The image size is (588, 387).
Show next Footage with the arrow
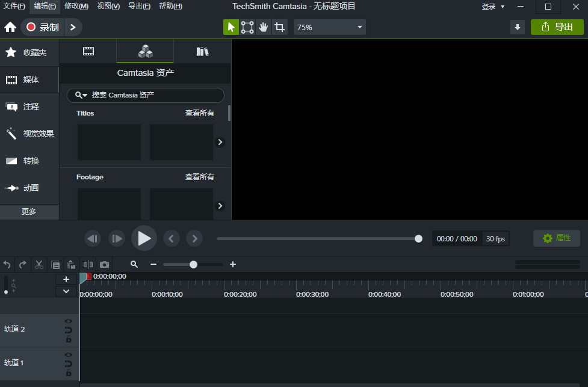pyautogui.click(x=220, y=206)
